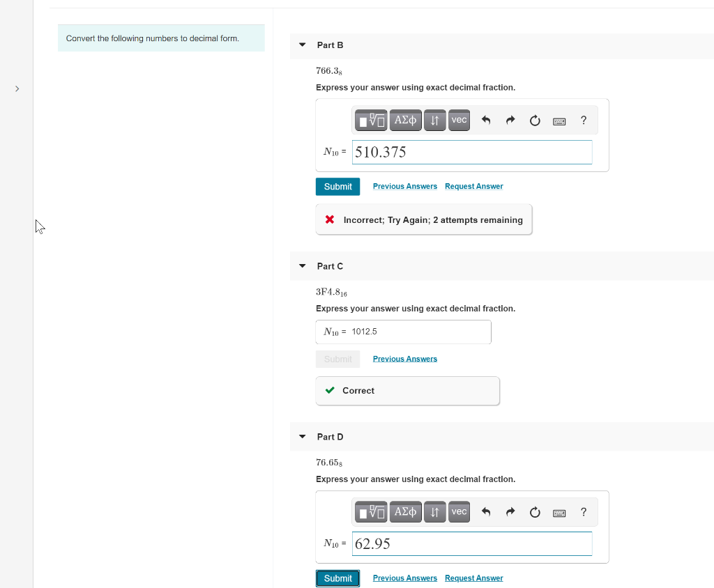Viewport: 714px width, 588px height.
Task: Undo with the Part B toolbar undo arrow
Action: click(486, 120)
